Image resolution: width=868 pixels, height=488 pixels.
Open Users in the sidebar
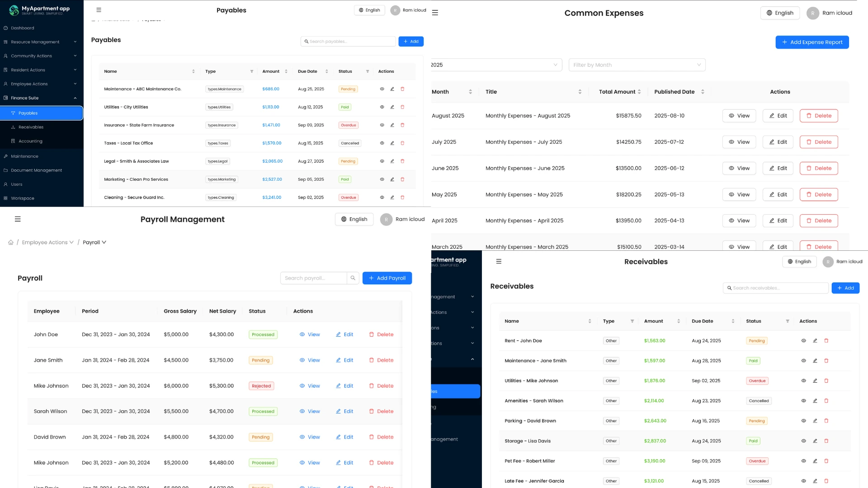42,184
